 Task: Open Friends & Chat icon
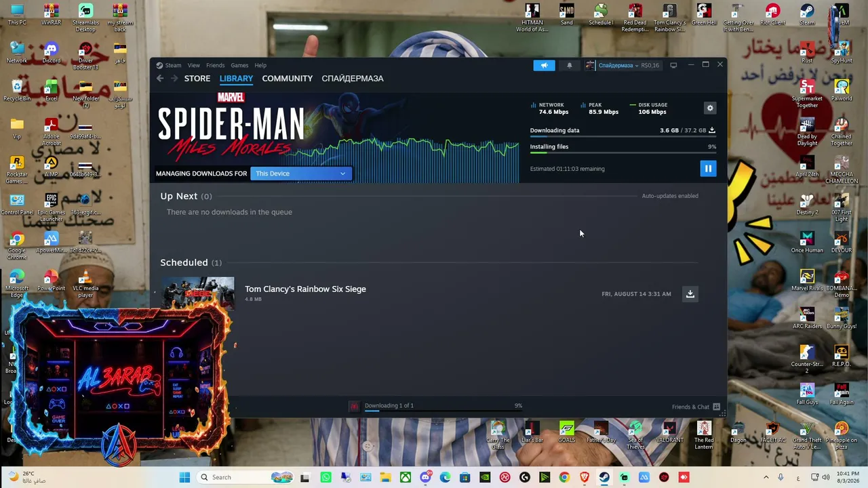click(x=716, y=407)
